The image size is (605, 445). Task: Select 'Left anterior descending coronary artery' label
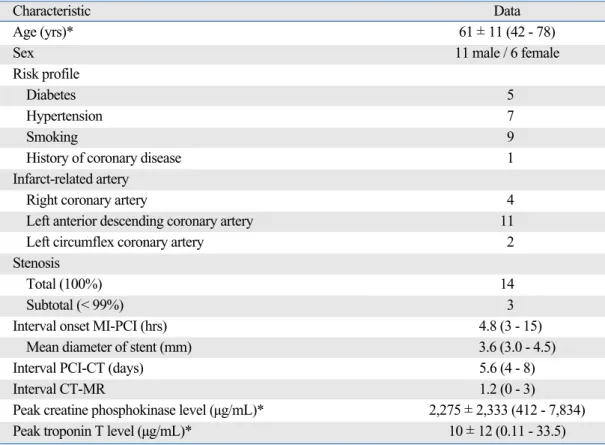pyautogui.click(x=140, y=221)
